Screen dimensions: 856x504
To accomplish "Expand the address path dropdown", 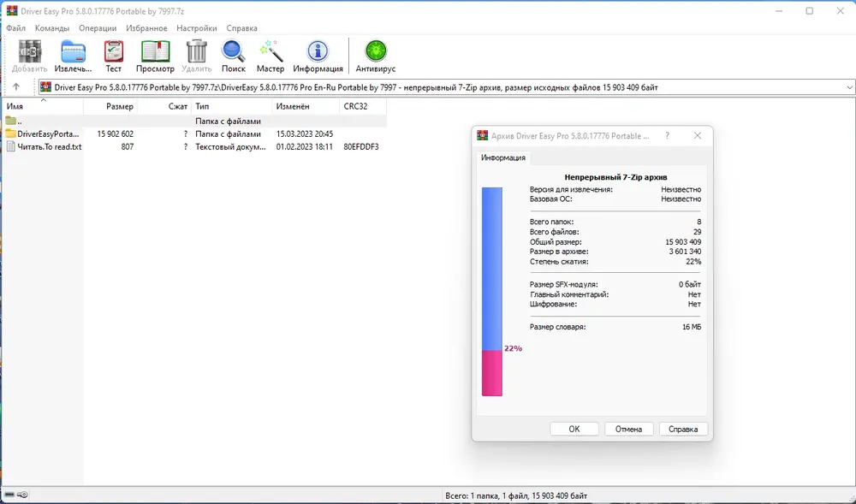I will click(x=849, y=87).
